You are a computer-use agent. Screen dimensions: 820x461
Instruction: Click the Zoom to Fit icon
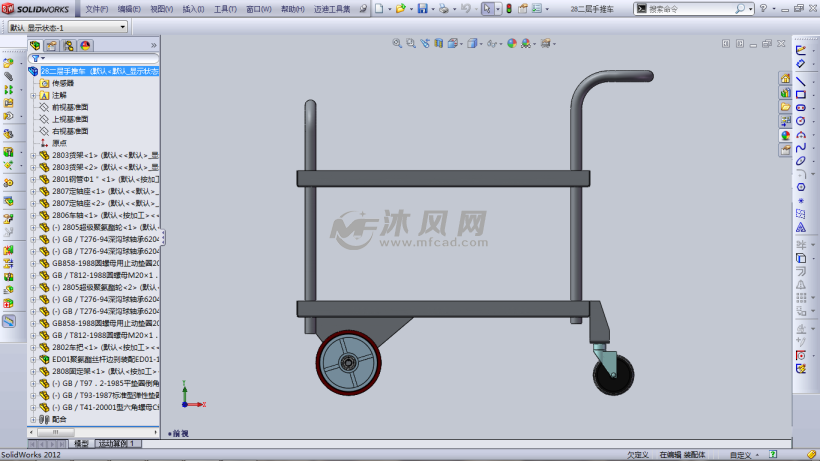click(x=397, y=43)
